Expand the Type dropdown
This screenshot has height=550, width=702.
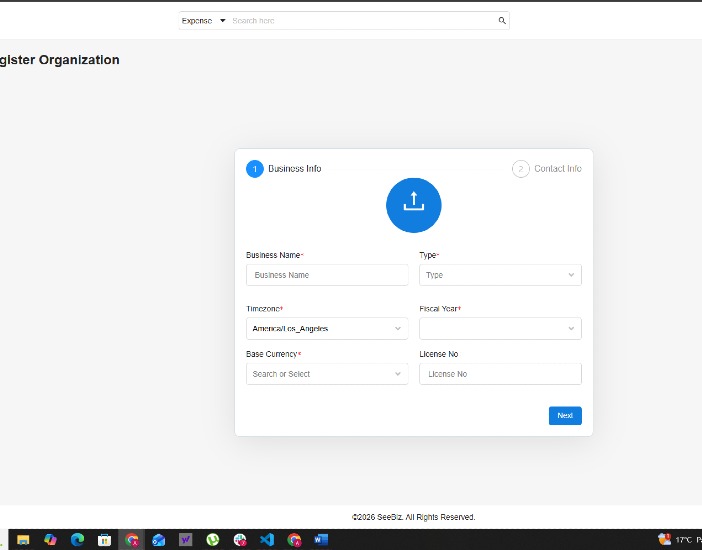coord(500,275)
